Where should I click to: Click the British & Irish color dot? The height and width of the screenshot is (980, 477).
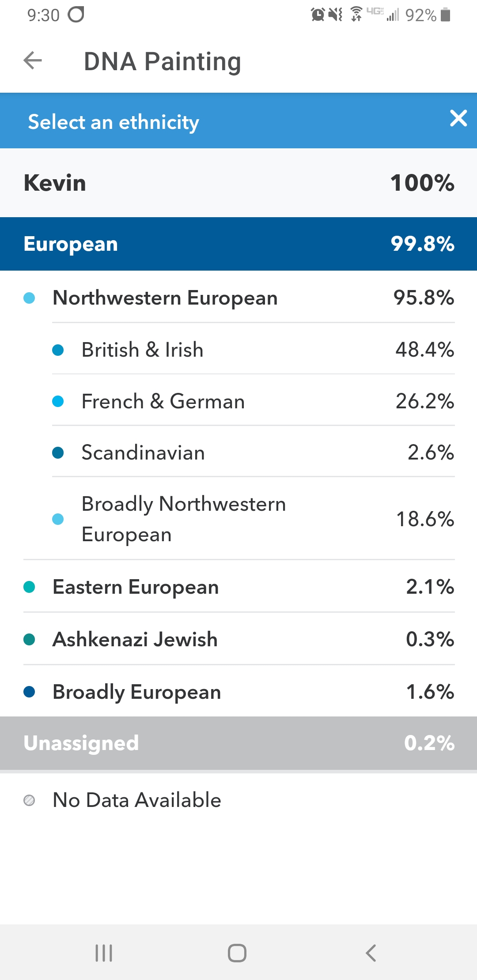click(x=58, y=350)
